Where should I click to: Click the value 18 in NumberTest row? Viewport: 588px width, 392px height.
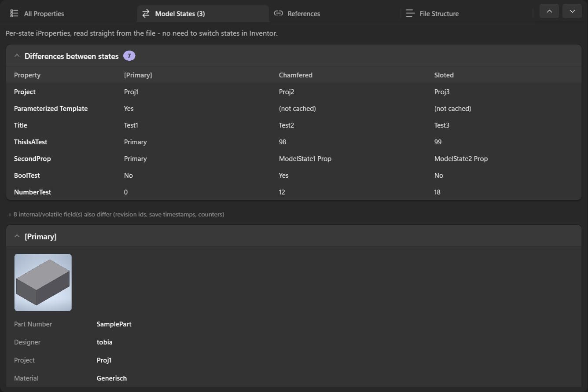437,192
